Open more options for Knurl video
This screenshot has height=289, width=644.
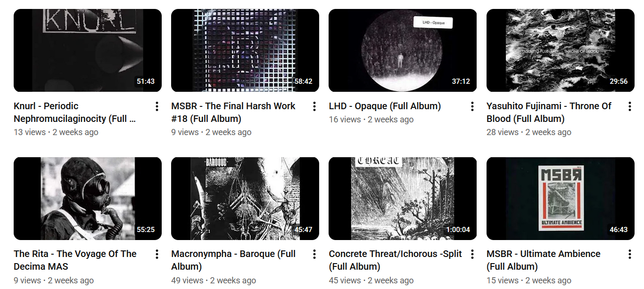coord(157,107)
